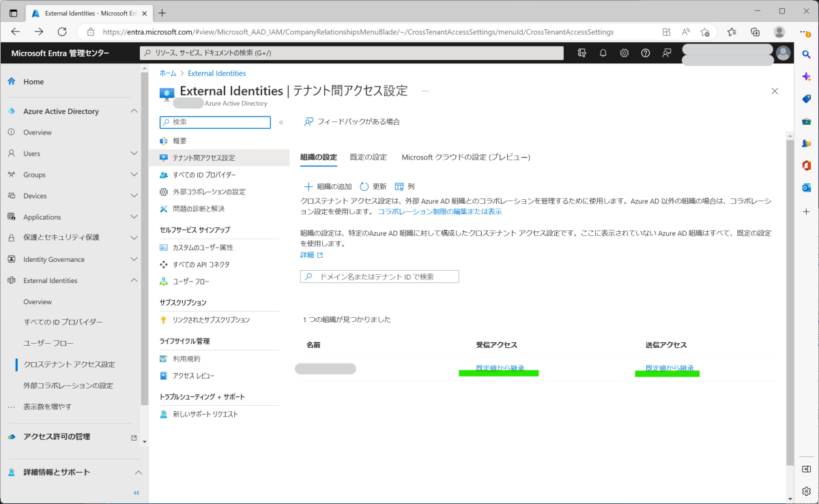Switch to 既定の設定 tab
The height and width of the screenshot is (504, 819).
[369, 158]
